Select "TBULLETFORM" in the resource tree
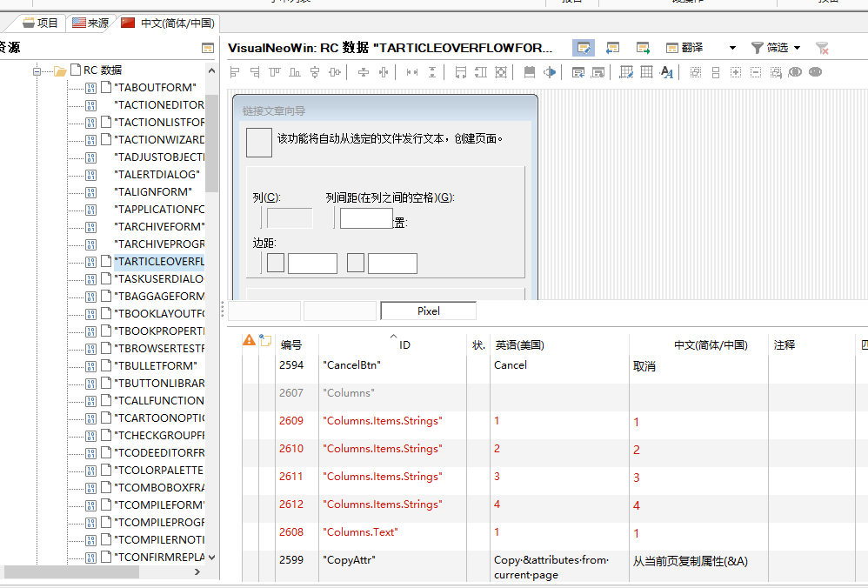868x588 pixels. pos(156,366)
